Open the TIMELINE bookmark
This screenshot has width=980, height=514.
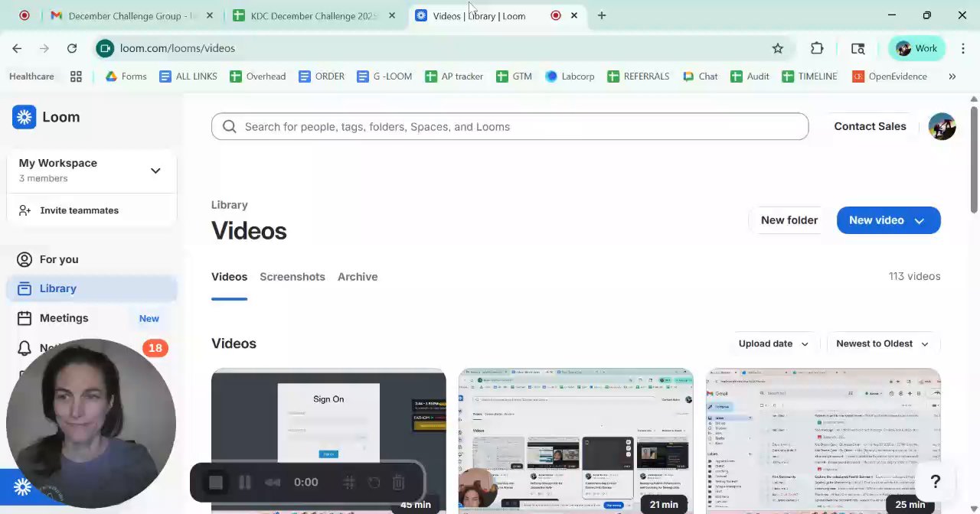click(809, 76)
